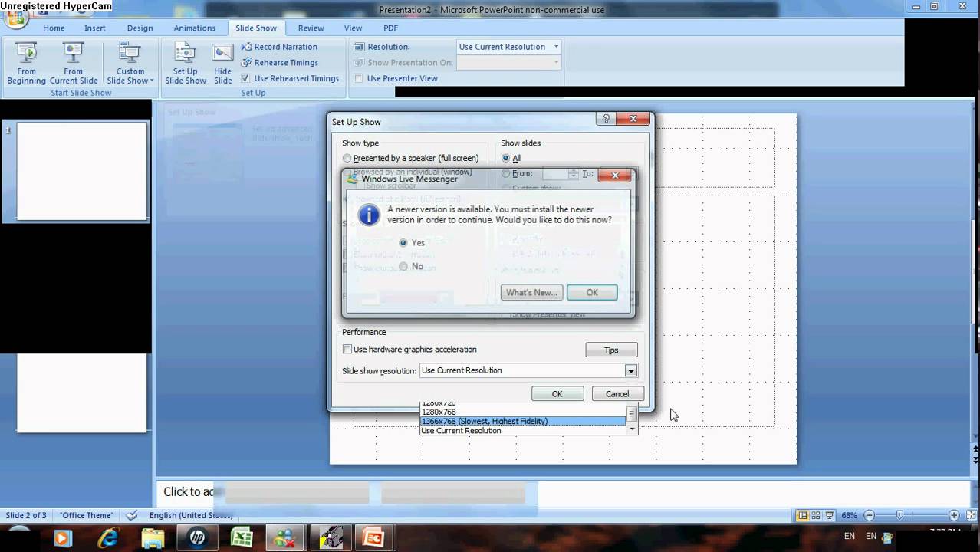The height and width of the screenshot is (552, 980).
Task: Close the Windows Live Messenger dialog
Action: (x=615, y=176)
